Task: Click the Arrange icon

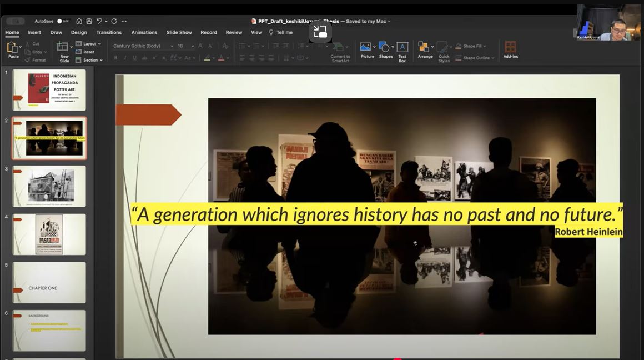Action: pyautogui.click(x=425, y=49)
